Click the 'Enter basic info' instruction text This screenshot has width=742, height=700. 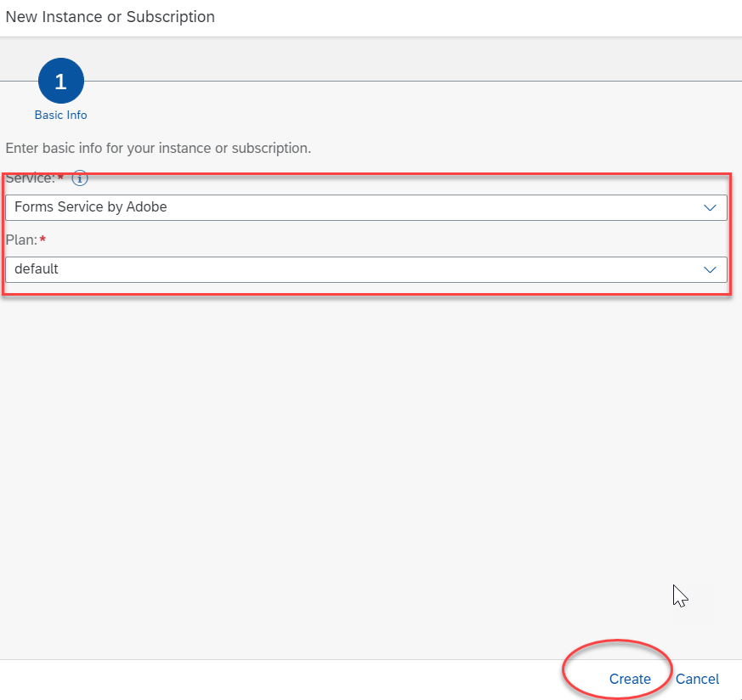(158, 148)
